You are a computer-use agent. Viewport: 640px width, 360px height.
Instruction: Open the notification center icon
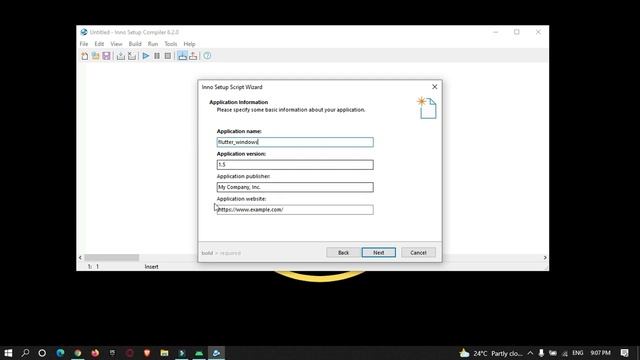[x=624, y=353]
